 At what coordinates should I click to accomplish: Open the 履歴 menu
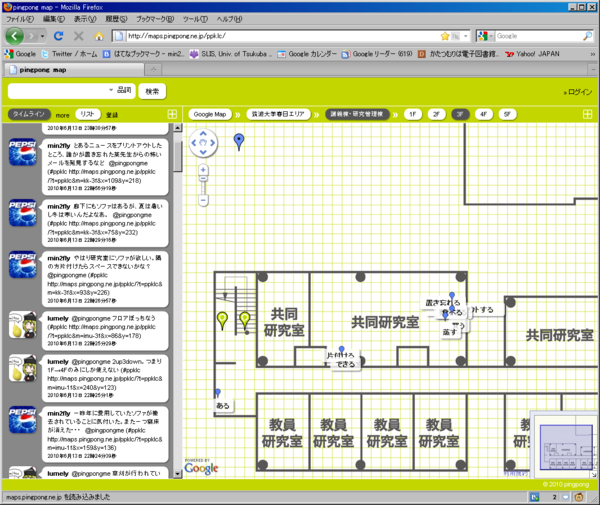[x=116, y=19]
